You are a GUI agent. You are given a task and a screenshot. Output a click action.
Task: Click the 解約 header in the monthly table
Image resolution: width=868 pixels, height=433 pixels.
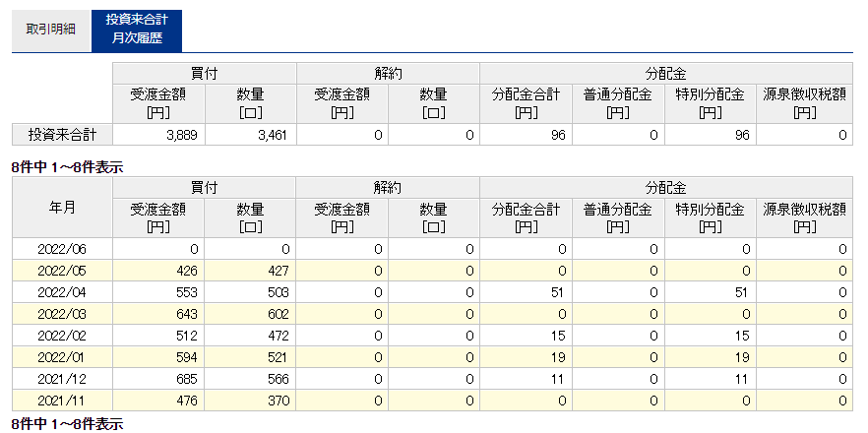(x=388, y=188)
